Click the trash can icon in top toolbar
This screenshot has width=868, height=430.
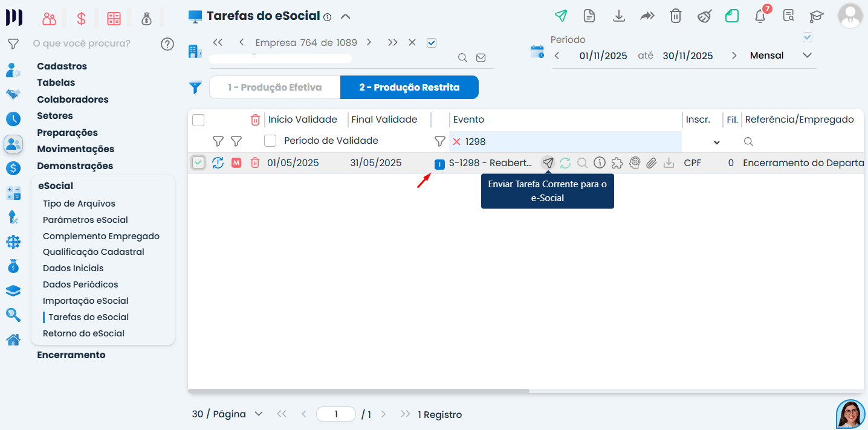tap(676, 16)
